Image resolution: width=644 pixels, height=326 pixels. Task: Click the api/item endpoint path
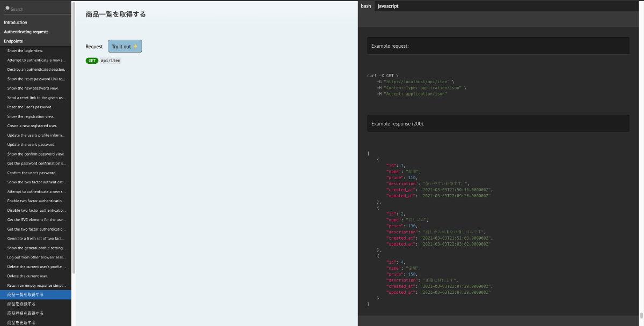pyautogui.click(x=111, y=61)
